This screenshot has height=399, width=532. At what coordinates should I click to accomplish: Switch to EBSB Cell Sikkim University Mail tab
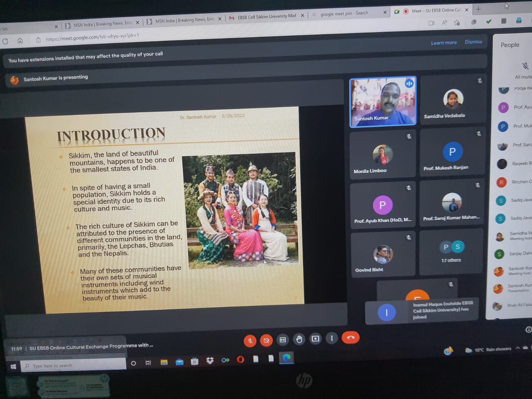click(x=267, y=16)
